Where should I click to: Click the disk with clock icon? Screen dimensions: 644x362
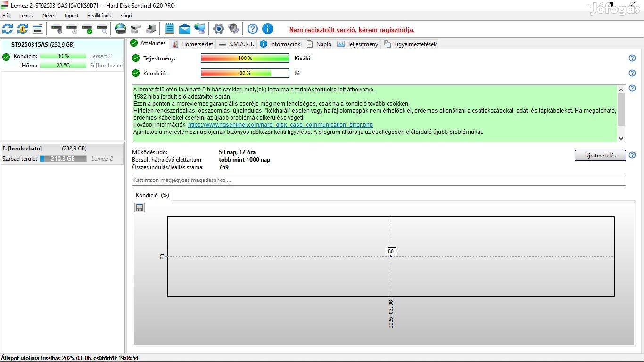click(x=72, y=29)
